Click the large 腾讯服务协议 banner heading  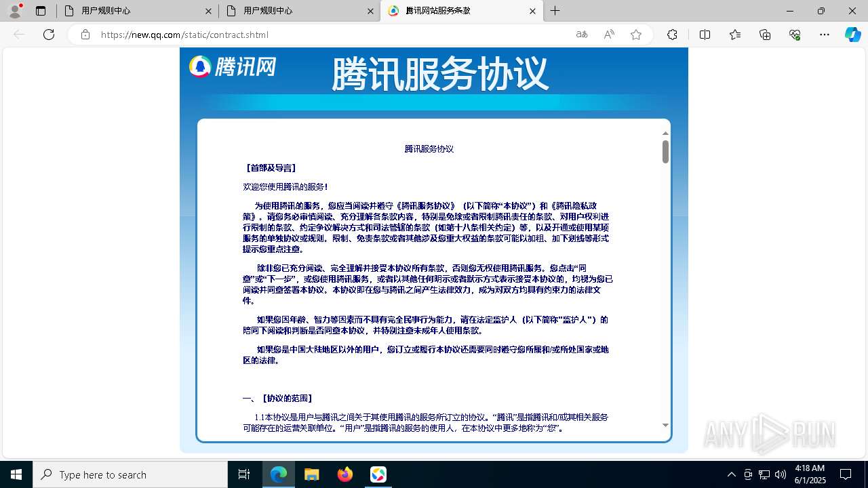439,74
